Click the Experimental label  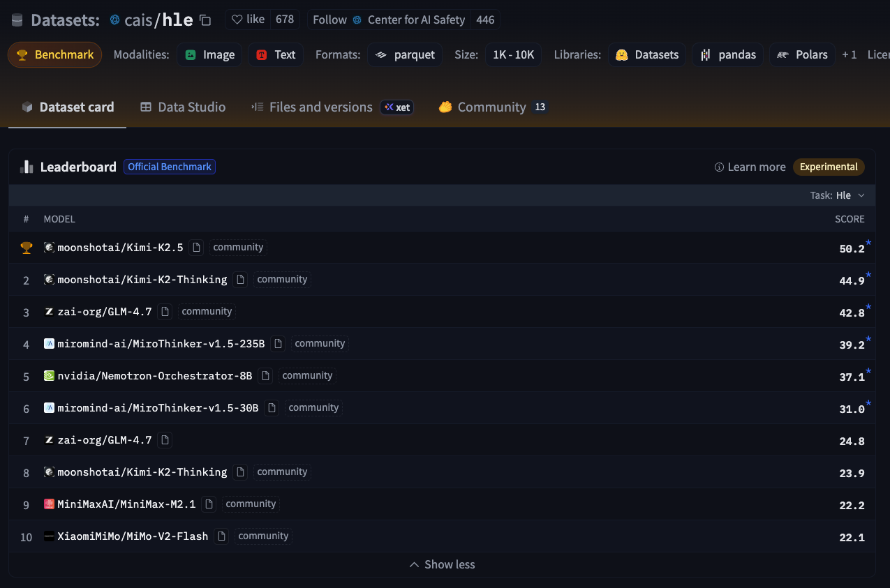[x=829, y=167]
